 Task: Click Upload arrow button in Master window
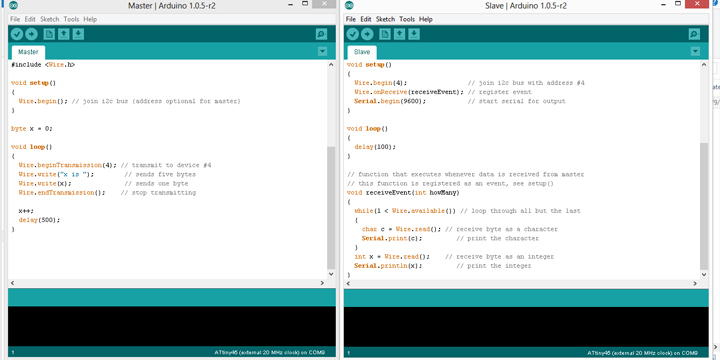[x=31, y=34]
